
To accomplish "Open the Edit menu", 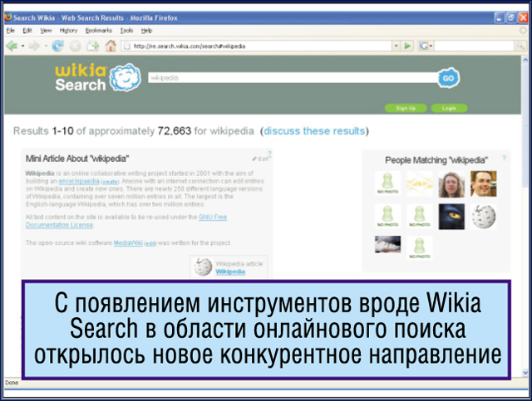I will click(27, 31).
